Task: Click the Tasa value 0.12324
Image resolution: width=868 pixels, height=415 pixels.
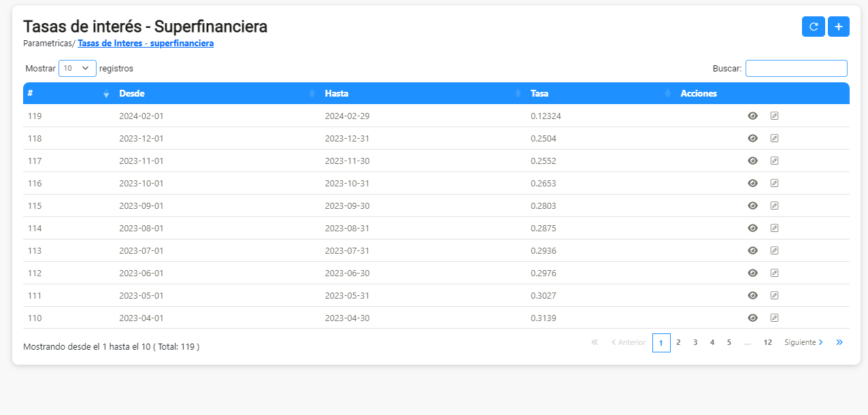Action: pos(546,116)
